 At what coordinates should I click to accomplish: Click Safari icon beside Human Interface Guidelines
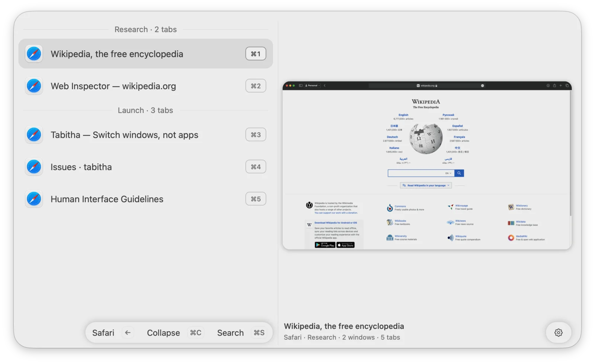(x=34, y=199)
